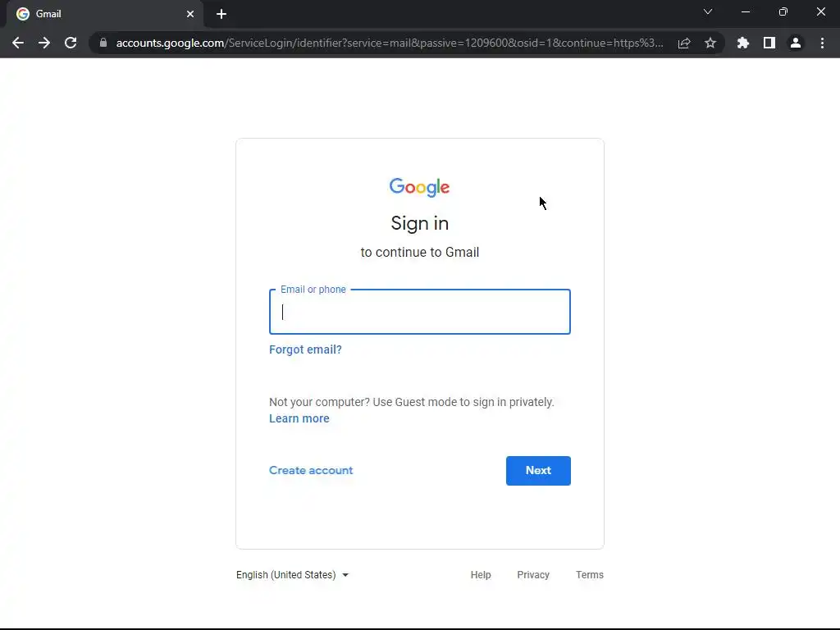Share this page icon in address bar
840x630 pixels.
click(x=684, y=43)
